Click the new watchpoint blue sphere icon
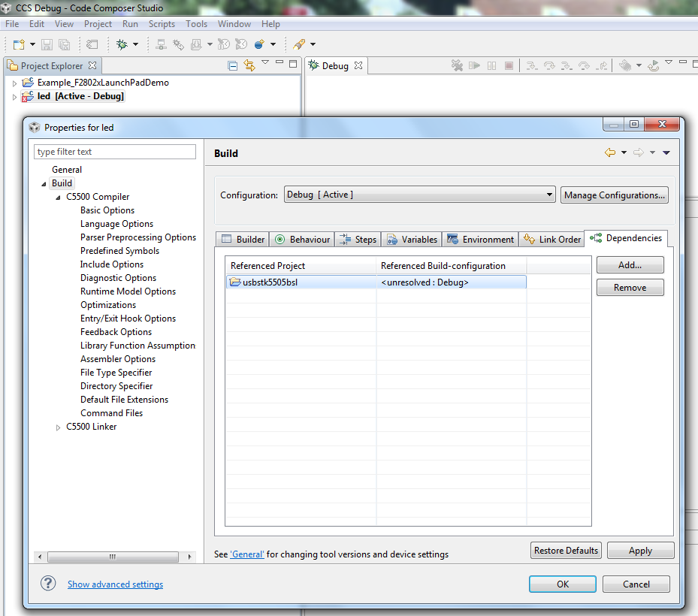The image size is (698, 616). click(259, 44)
